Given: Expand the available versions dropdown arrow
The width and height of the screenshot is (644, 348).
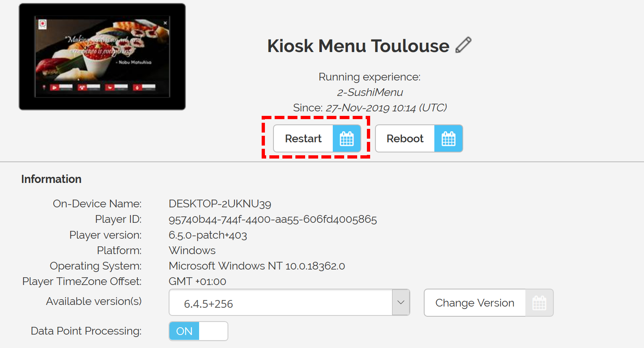Looking at the screenshot, I should [x=401, y=302].
